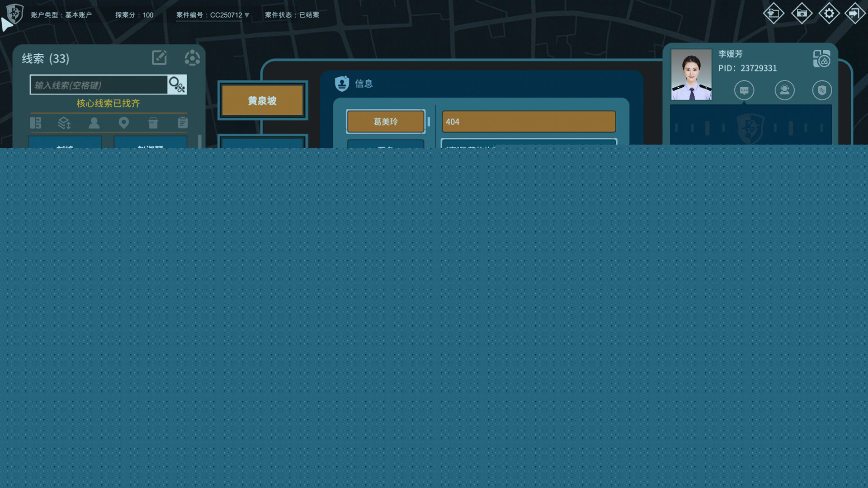Show all clue categories filter
Image resolution: width=868 pixels, height=488 pixels.
pyautogui.click(x=36, y=123)
